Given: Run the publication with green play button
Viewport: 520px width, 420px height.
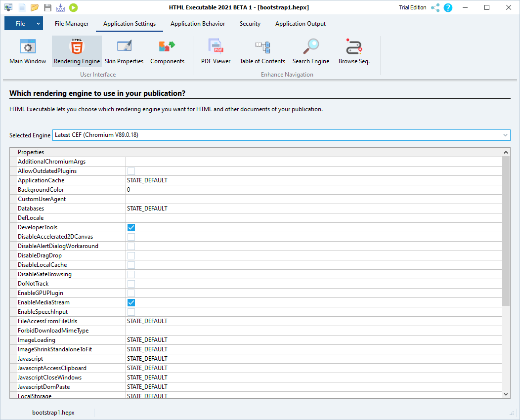Looking at the screenshot, I should [74, 7].
